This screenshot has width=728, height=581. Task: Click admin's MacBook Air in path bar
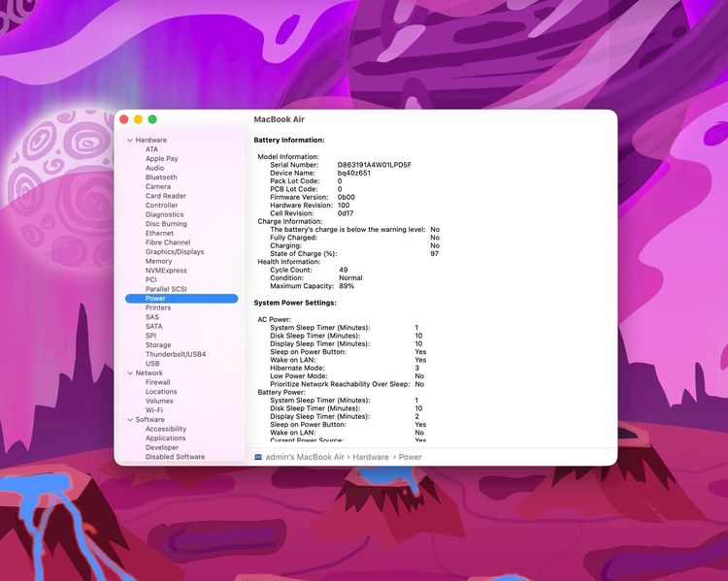(305, 457)
